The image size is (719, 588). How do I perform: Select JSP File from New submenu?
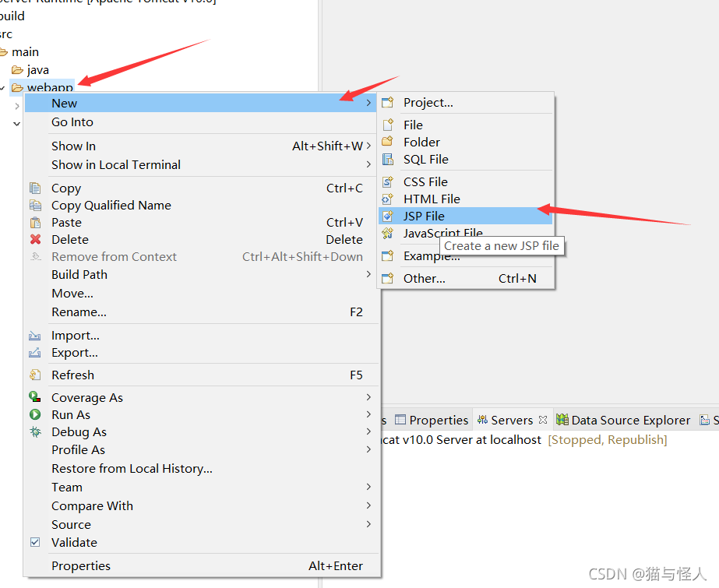(465, 216)
